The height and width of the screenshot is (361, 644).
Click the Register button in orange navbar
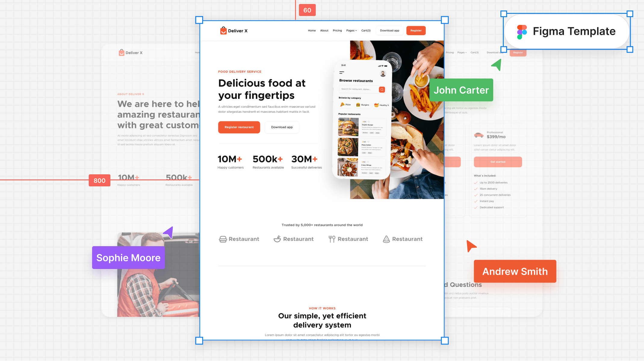coord(416,30)
